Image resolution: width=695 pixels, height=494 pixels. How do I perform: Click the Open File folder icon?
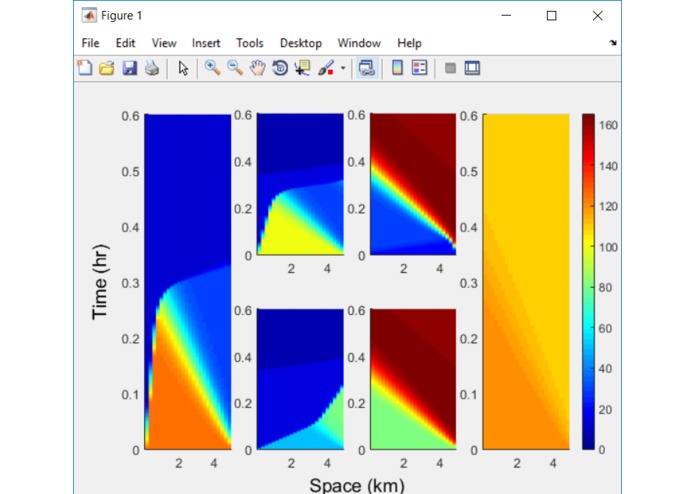point(107,68)
